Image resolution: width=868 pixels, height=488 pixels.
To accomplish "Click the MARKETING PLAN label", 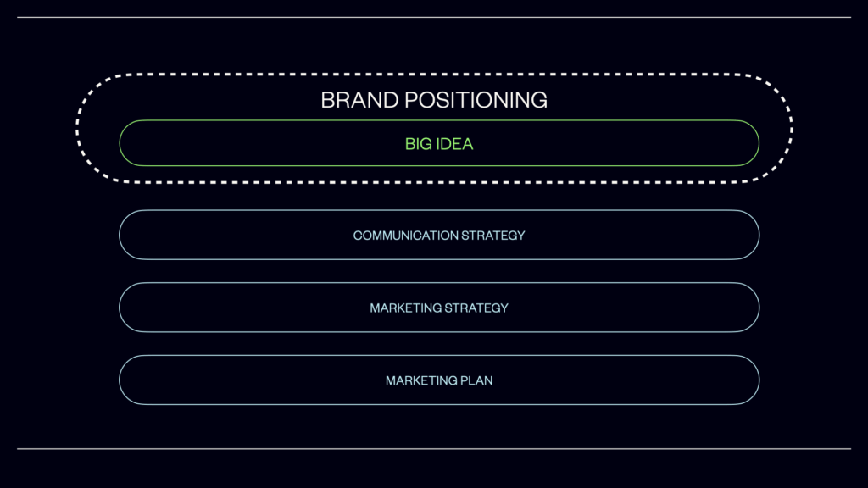I will pos(439,380).
